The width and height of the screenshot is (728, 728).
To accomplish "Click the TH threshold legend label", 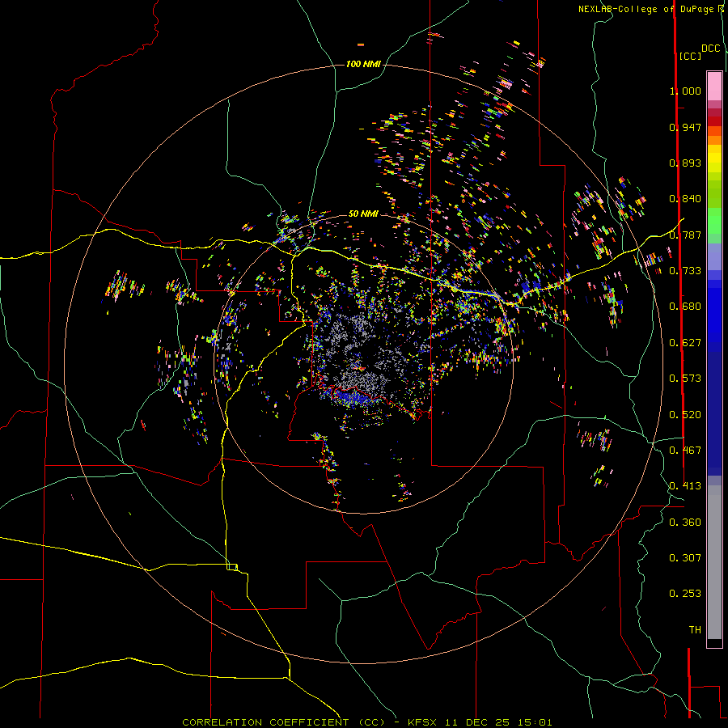I will coord(695,630).
